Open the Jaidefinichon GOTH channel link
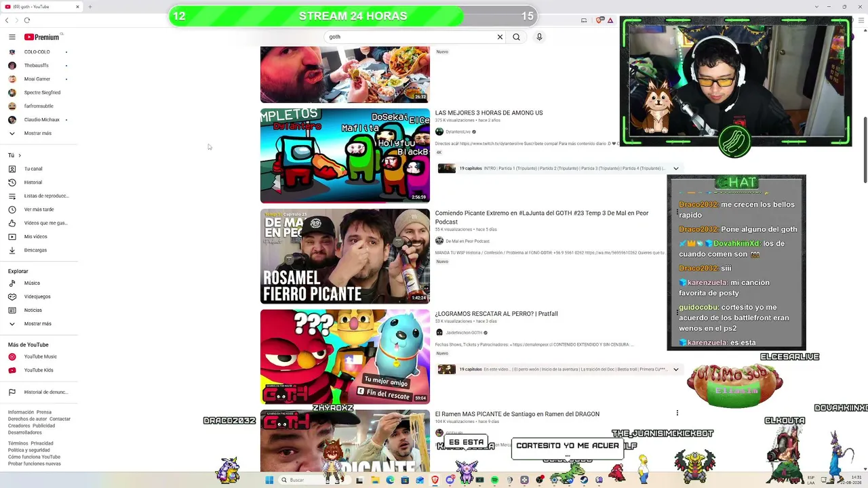Viewport: 868px width, 488px height. click(464, 333)
